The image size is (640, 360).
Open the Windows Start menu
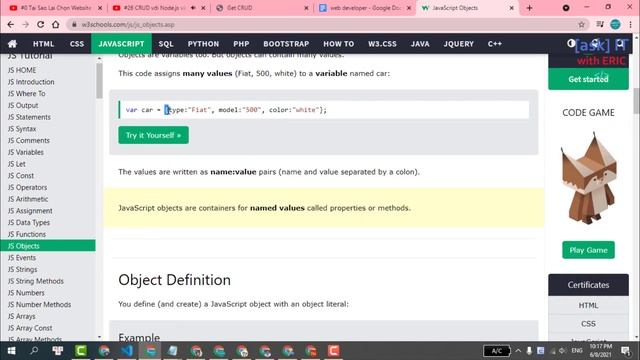click(x=11, y=351)
